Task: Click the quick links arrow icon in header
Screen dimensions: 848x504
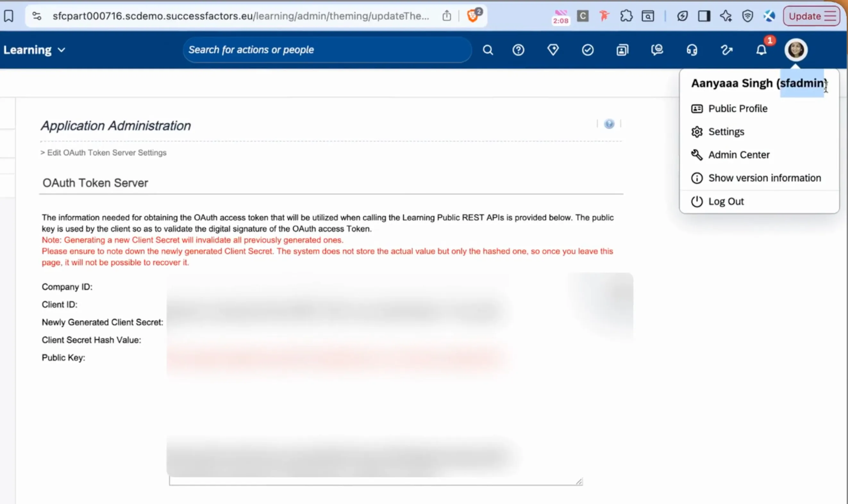Action: [x=726, y=50]
